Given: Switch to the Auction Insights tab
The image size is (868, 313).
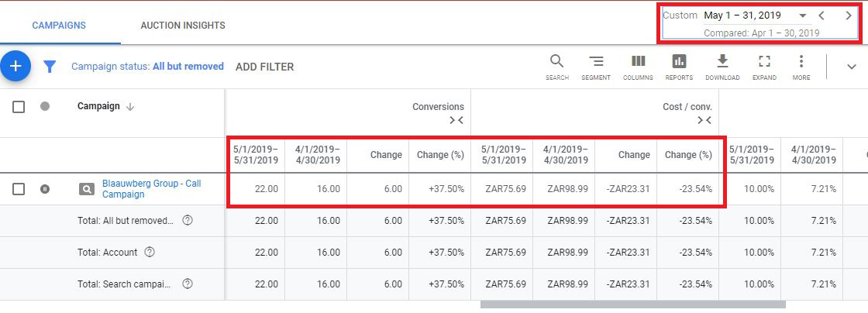Looking at the screenshot, I should point(183,26).
